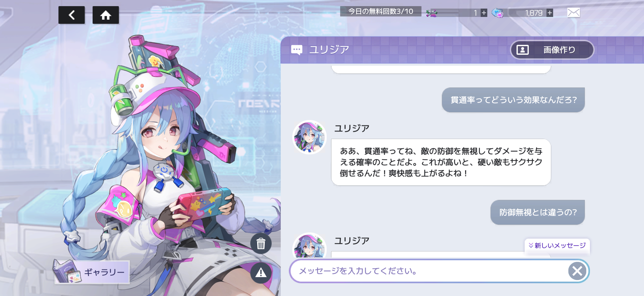Open the home screen via house icon
Screen dimensions: 644x296
coord(106,15)
